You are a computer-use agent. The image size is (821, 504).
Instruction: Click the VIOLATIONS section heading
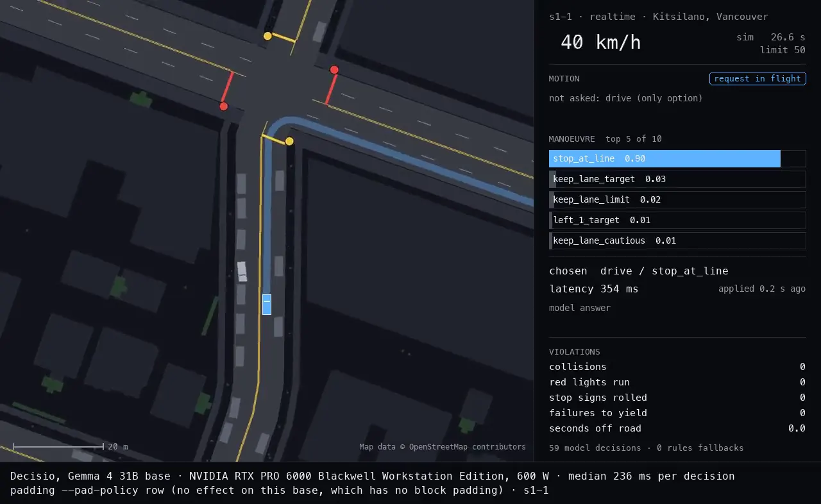575,351
